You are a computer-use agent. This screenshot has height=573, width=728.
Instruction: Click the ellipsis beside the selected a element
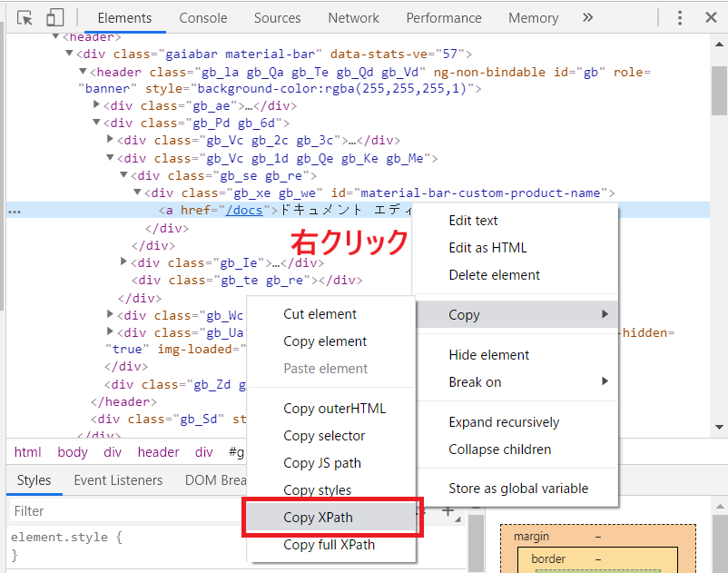pyautogui.click(x=15, y=212)
